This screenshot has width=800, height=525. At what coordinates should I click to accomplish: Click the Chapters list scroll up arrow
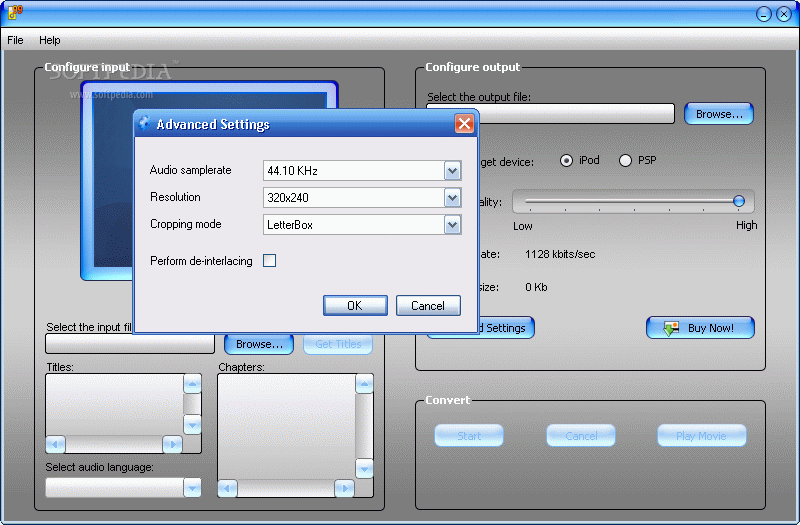364,384
